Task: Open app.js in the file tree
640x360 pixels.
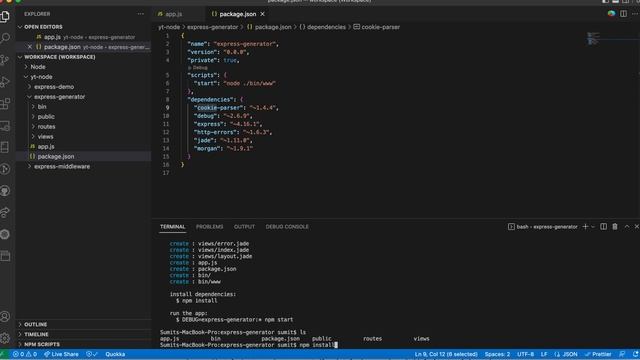Action: pyautogui.click(x=46, y=147)
